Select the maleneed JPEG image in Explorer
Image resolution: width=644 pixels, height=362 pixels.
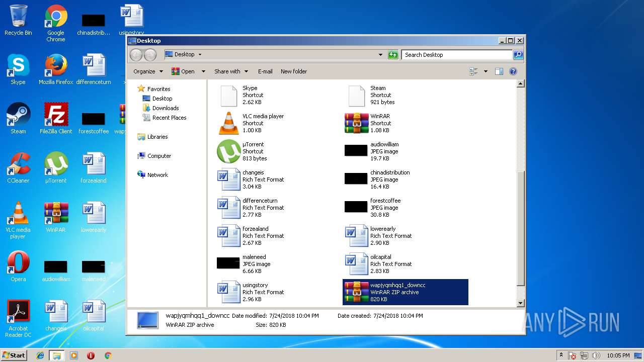click(x=278, y=264)
